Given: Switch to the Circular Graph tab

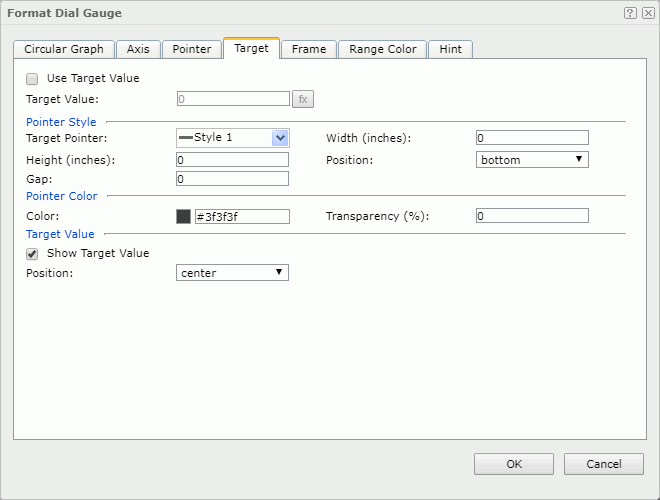Looking at the screenshot, I should click(x=64, y=49).
